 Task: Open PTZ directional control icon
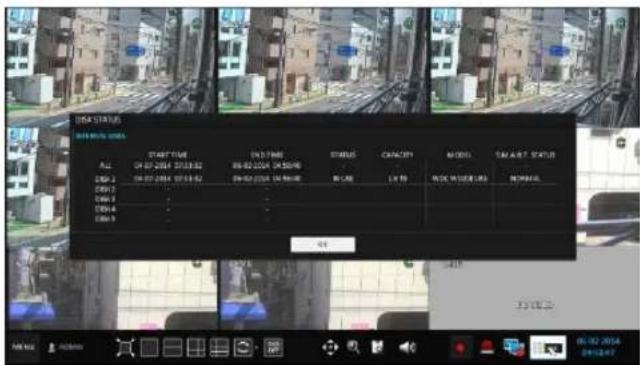[x=330, y=348]
